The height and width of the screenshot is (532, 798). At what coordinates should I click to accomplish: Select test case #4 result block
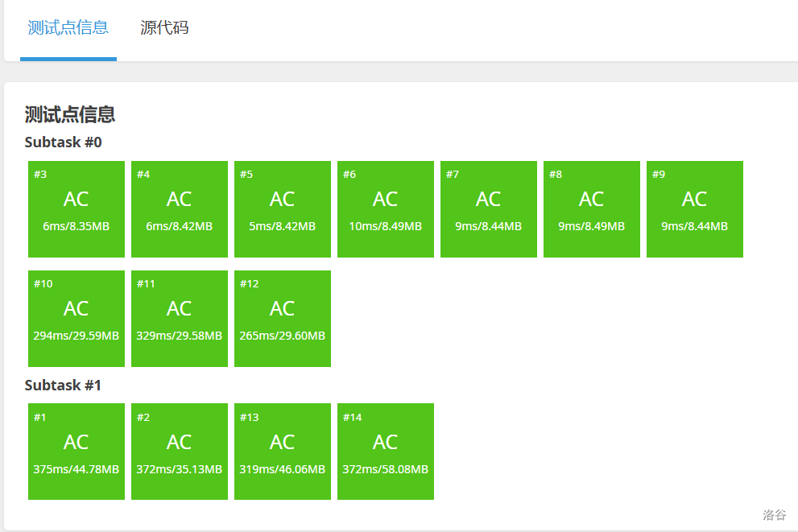click(x=180, y=209)
